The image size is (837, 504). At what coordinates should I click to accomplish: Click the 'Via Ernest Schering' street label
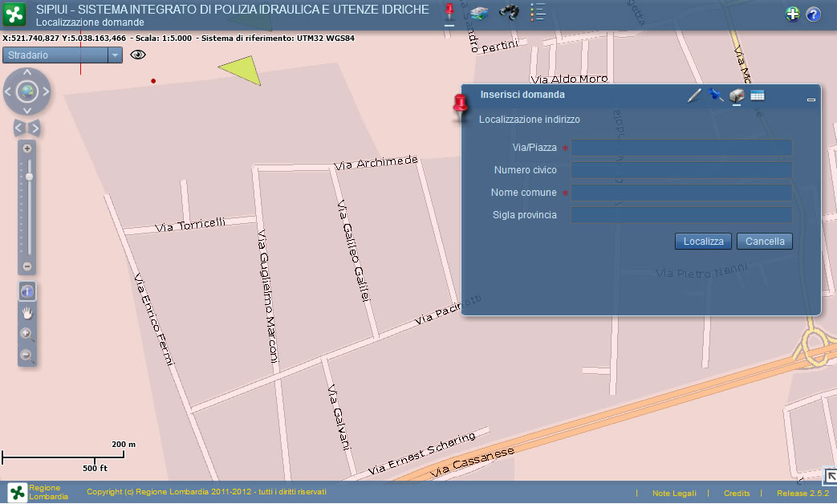click(x=421, y=453)
